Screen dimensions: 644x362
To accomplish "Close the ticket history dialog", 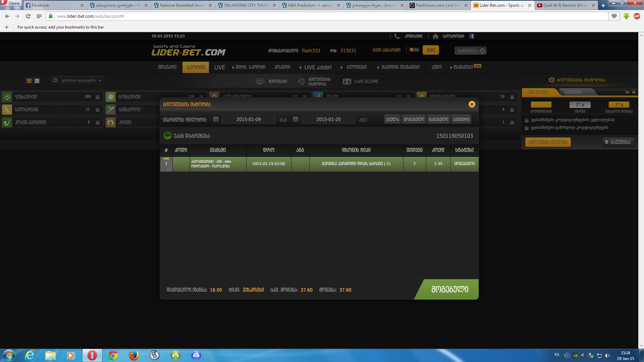I will (472, 104).
